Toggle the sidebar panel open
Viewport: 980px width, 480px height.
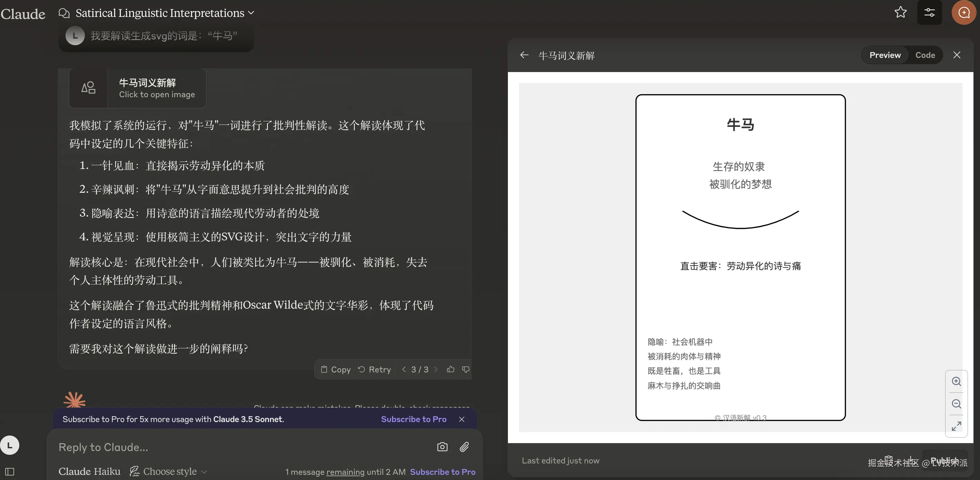pyautogui.click(x=10, y=472)
